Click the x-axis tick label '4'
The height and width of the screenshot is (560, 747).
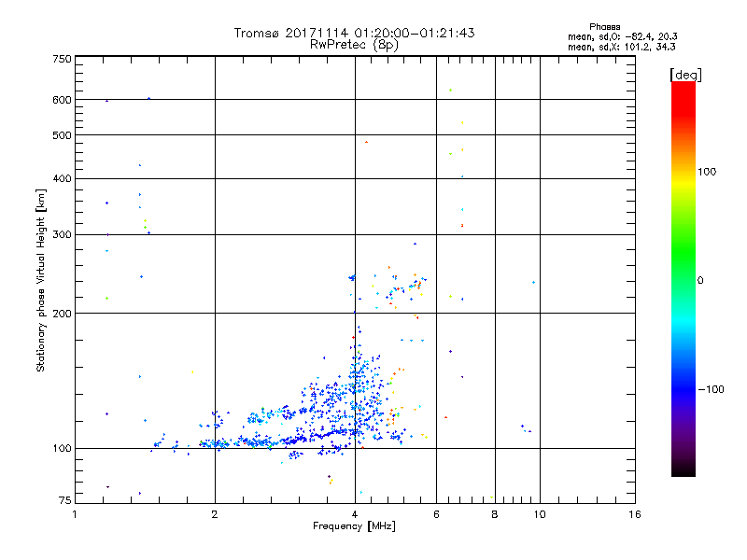355,514
